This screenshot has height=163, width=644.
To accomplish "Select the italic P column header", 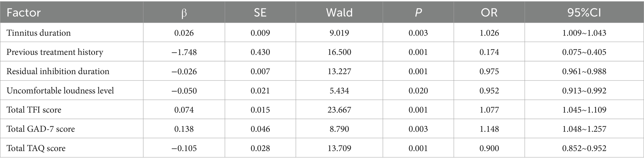I will (418, 13).
